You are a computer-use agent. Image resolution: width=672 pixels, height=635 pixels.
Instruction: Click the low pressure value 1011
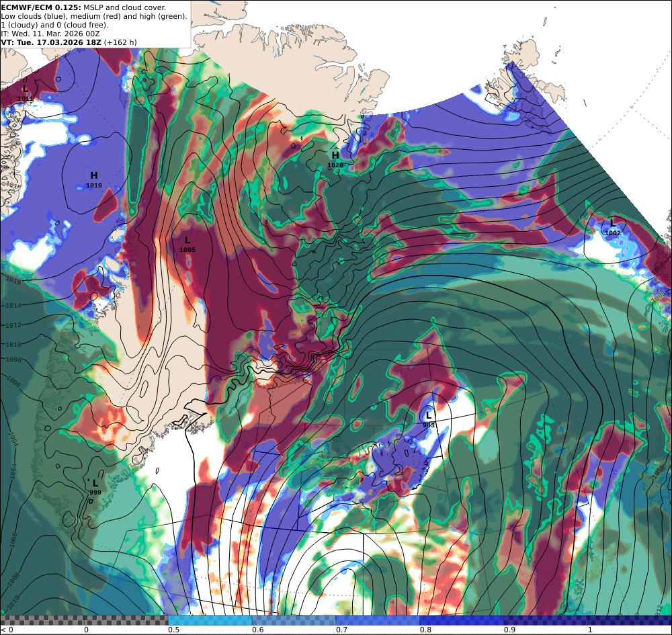[26, 99]
